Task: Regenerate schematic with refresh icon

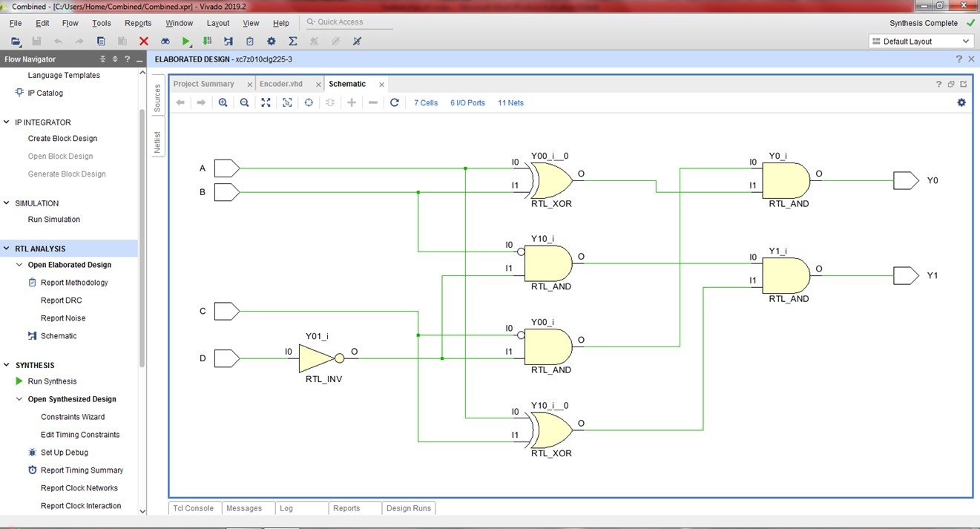Action: pos(395,102)
